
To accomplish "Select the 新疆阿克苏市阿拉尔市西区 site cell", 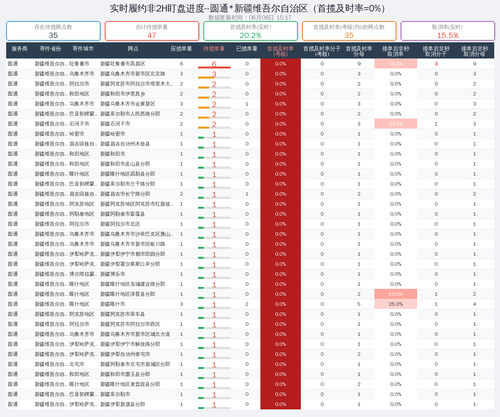I will tap(130, 324).
